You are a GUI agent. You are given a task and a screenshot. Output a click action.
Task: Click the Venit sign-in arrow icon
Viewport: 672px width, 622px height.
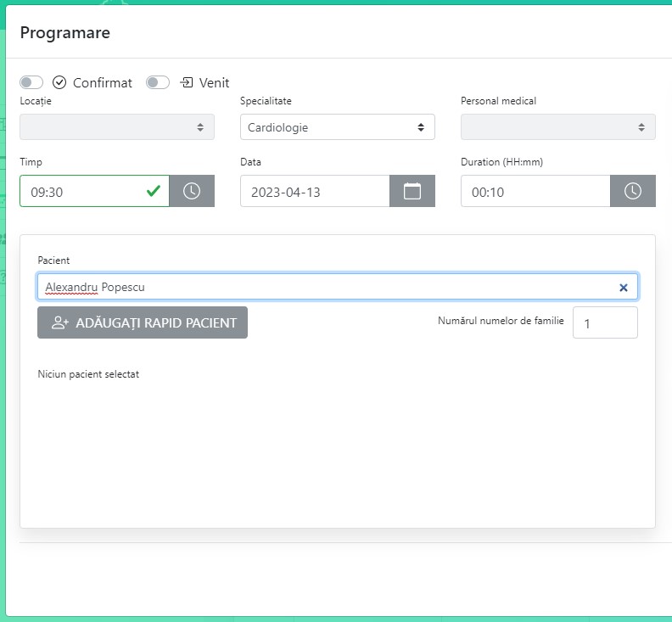[x=187, y=82]
